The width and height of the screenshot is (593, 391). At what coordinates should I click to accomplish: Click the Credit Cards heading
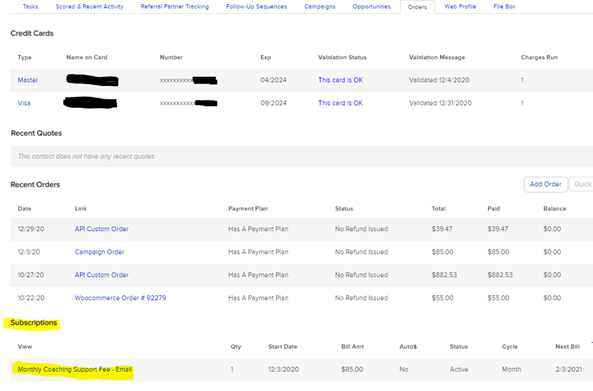click(32, 33)
